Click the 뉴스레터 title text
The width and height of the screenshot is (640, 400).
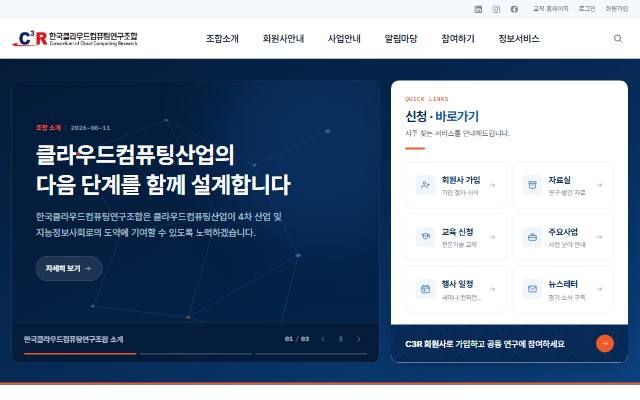coord(563,284)
